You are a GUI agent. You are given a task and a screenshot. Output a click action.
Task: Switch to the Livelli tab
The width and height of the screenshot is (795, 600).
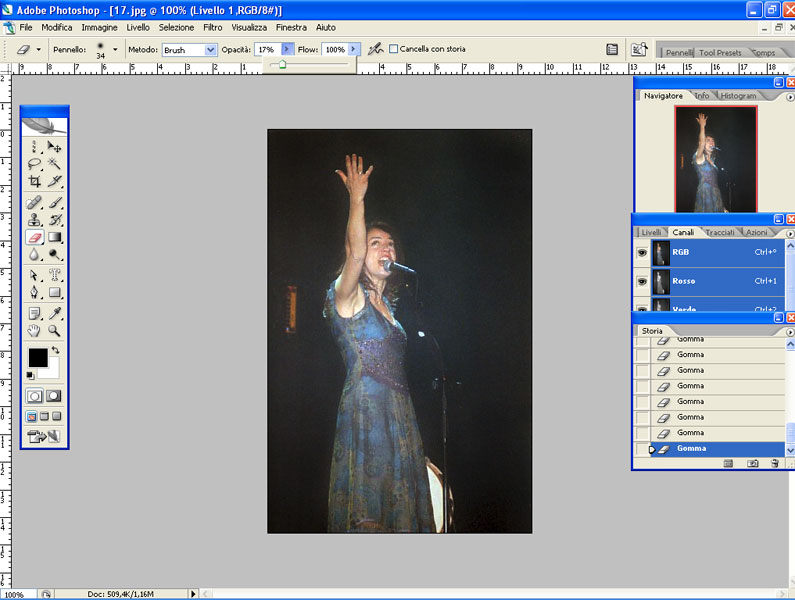point(651,232)
